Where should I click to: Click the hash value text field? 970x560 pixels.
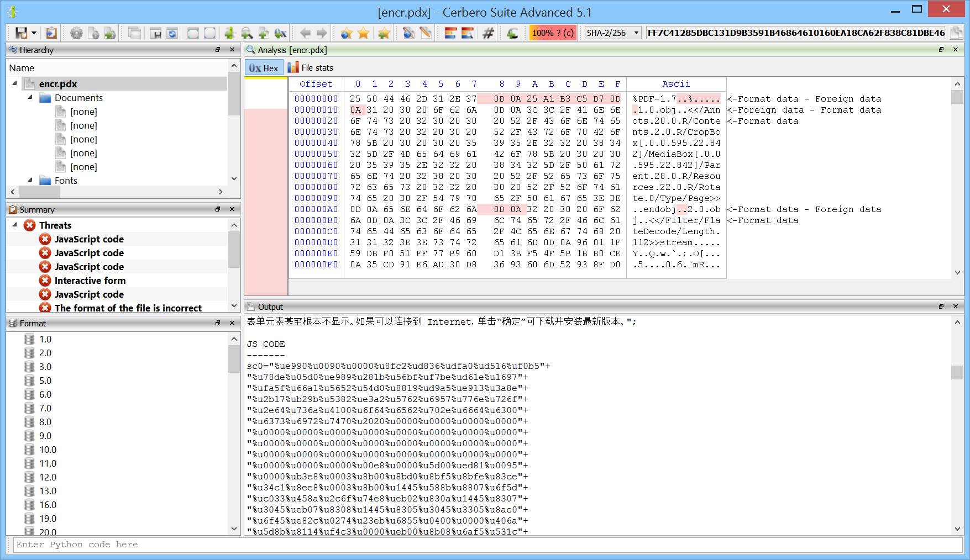pos(796,33)
